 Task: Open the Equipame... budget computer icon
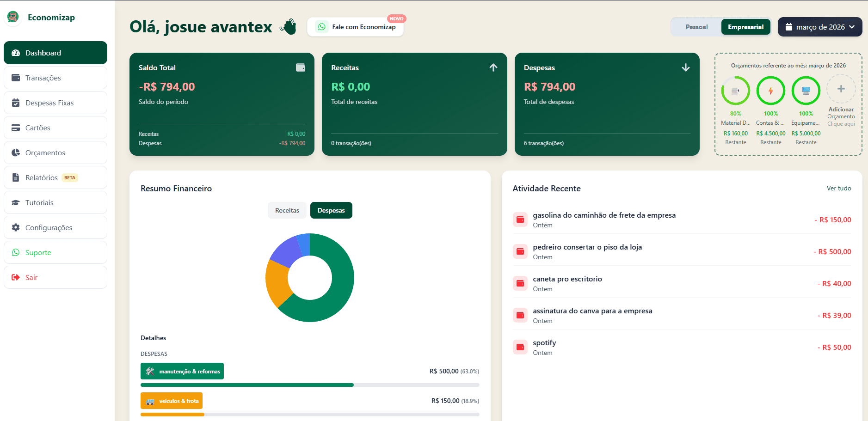coord(806,91)
